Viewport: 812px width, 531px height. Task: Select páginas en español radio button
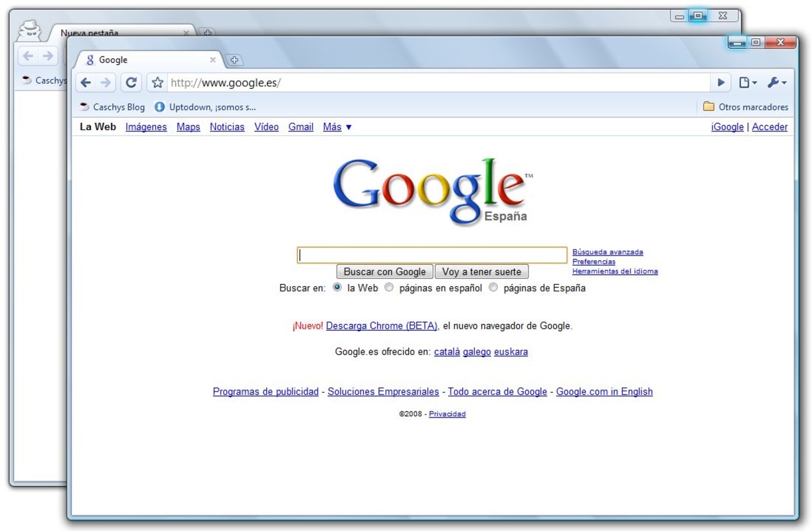click(390, 288)
